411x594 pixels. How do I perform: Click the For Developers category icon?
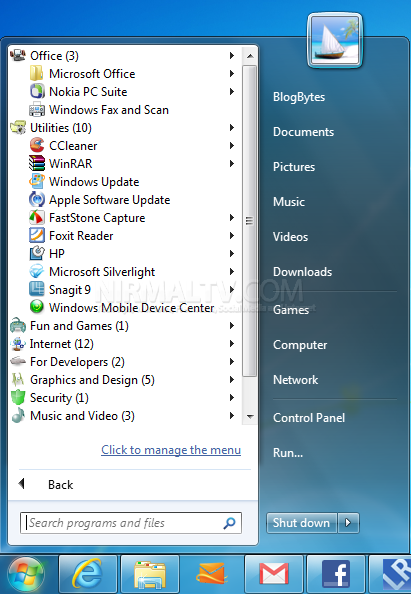(18, 361)
